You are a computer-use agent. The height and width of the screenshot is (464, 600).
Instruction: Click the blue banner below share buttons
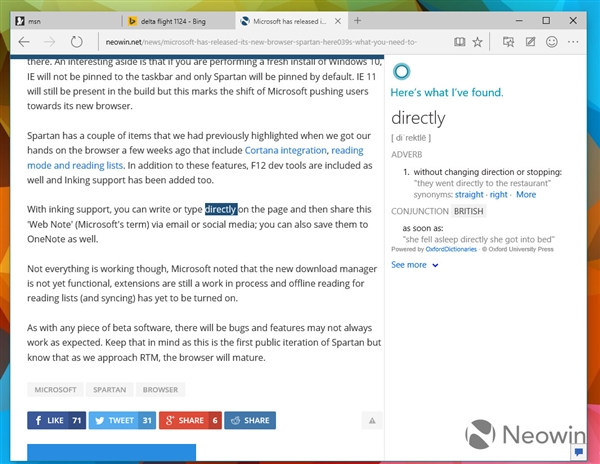(x=111, y=453)
